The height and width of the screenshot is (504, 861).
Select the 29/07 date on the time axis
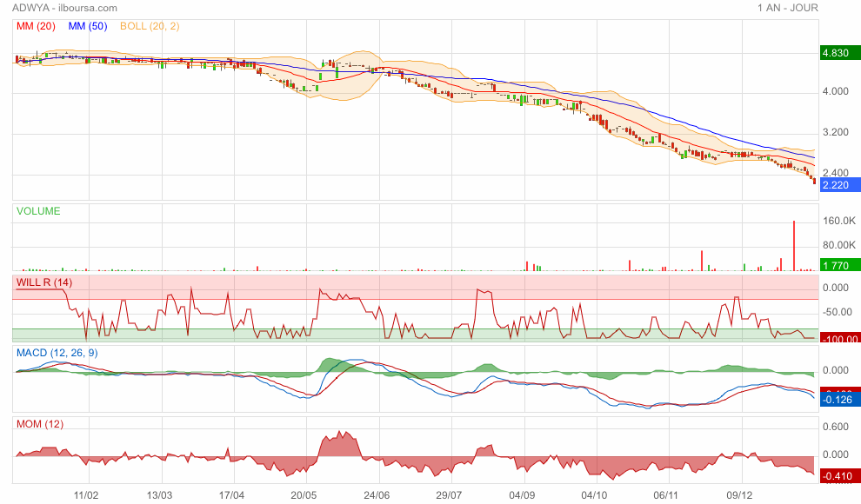(x=449, y=495)
